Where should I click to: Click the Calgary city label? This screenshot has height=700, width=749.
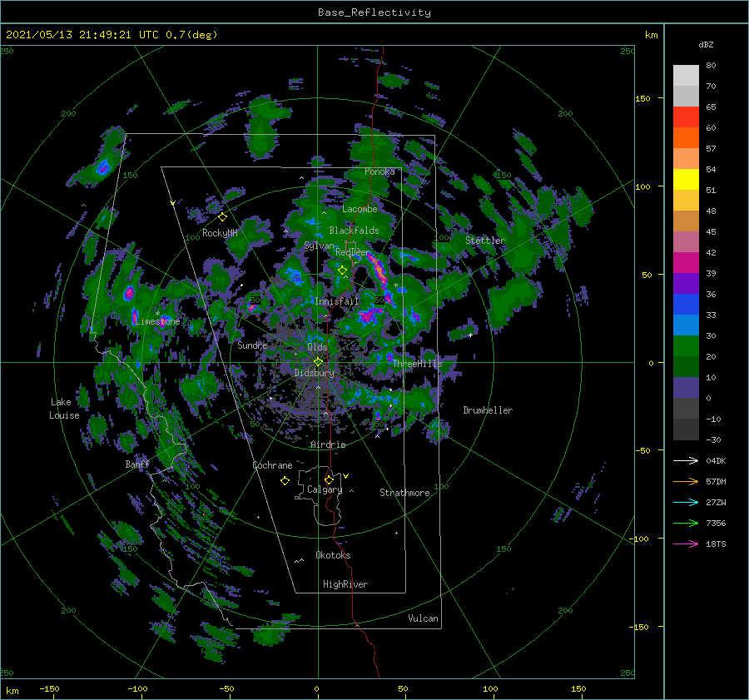click(x=325, y=489)
